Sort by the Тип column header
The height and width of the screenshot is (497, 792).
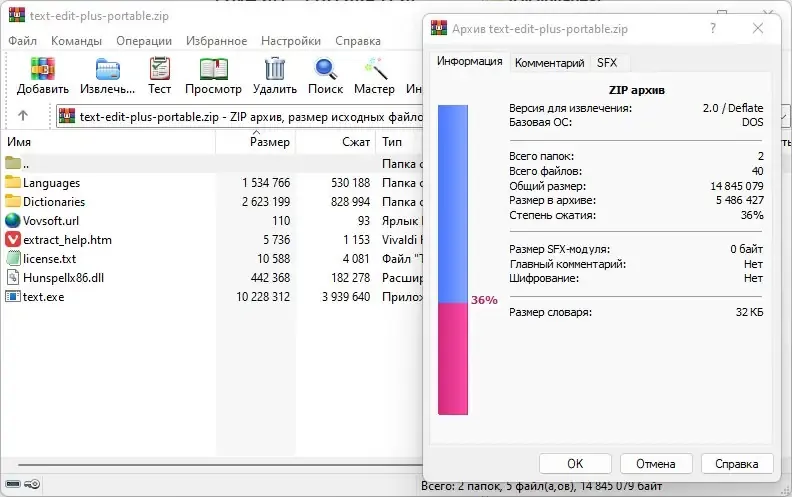399,141
